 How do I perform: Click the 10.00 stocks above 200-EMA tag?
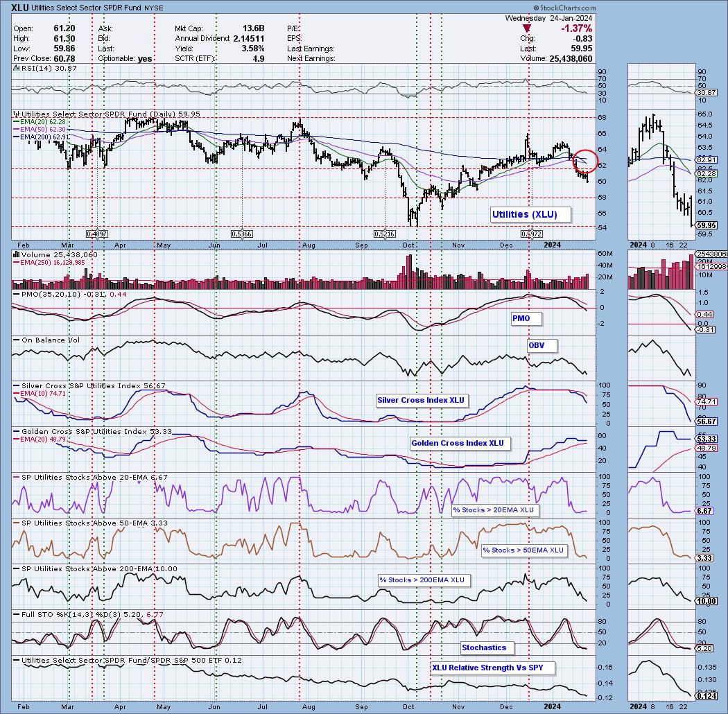pyautogui.click(x=707, y=601)
